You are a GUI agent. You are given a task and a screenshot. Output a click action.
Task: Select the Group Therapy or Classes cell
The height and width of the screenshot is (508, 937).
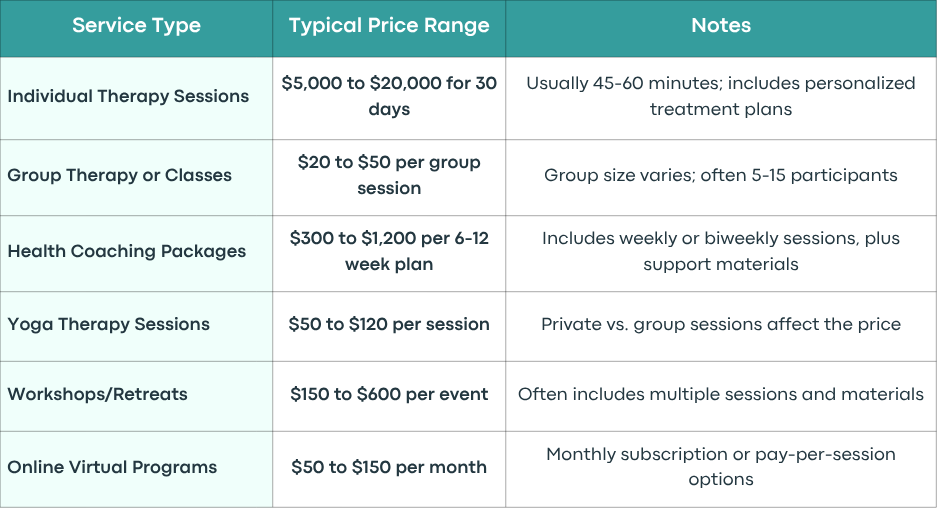click(136, 178)
